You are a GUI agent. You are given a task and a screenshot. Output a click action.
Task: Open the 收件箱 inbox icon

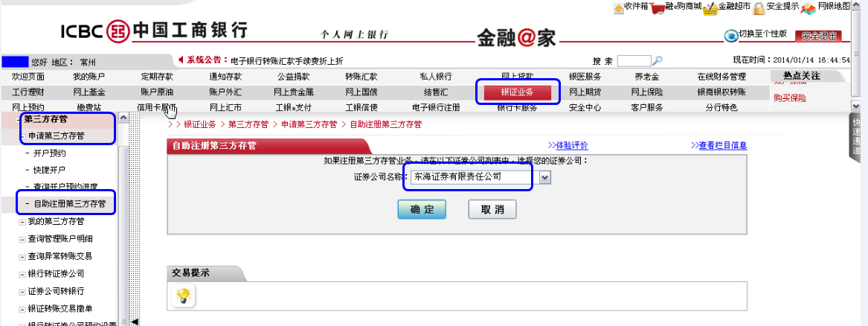point(618,8)
